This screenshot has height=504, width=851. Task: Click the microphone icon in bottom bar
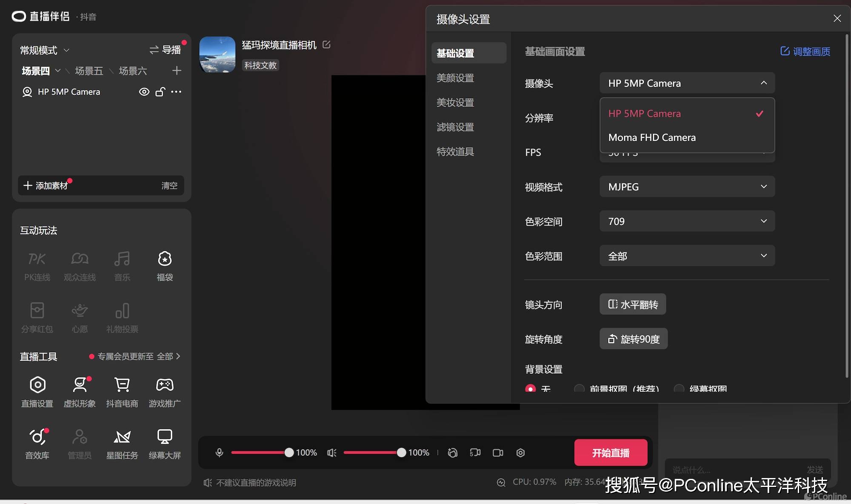[x=219, y=453]
